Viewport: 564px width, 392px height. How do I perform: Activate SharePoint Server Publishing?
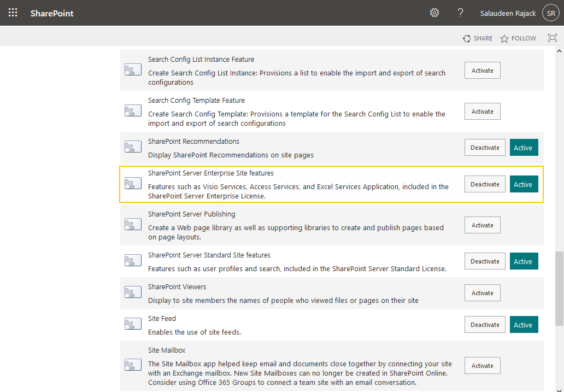[483, 225]
